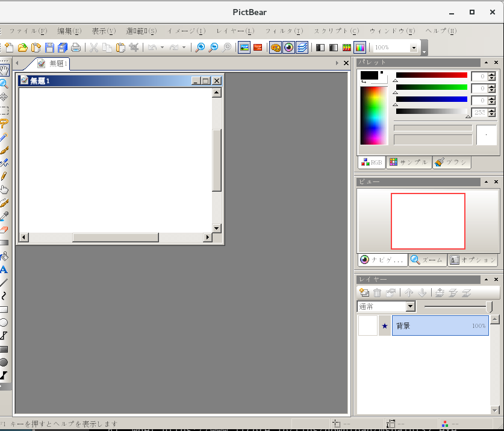
Task: Click the rainbow color spectrum picker
Action: (373, 115)
